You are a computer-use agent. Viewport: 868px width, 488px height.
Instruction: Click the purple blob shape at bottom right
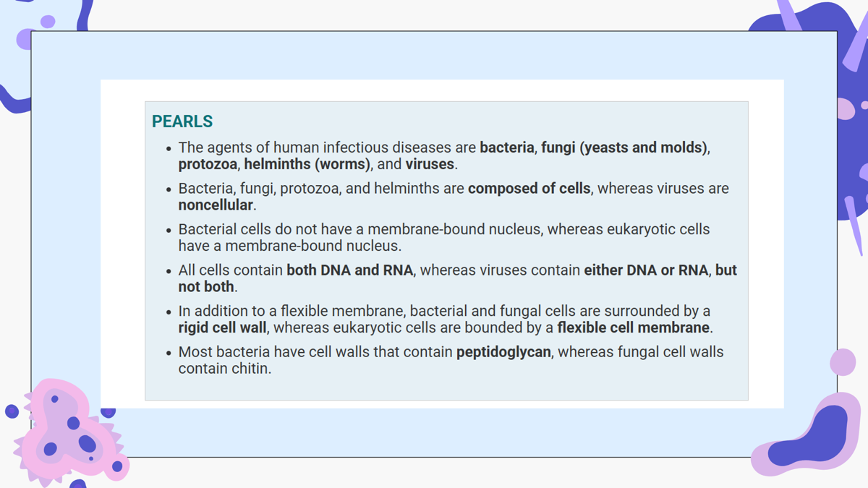click(809, 435)
